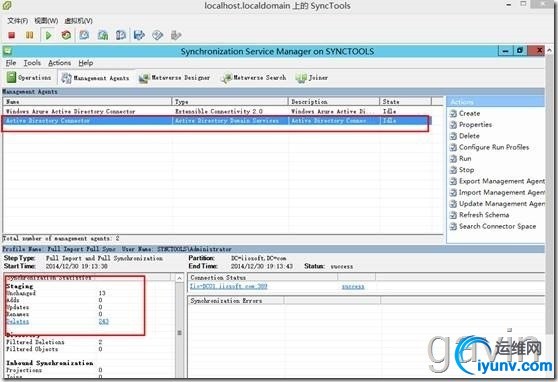The height and width of the screenshot is (382, 558).
Task: Open the Metaverse Search view
Action: coord(254,77)
